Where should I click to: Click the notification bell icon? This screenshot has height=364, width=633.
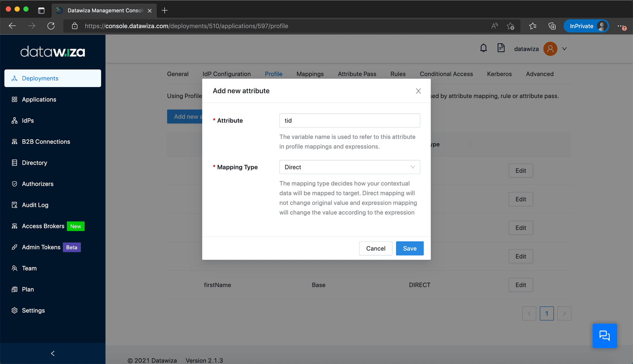pos(483,48)
